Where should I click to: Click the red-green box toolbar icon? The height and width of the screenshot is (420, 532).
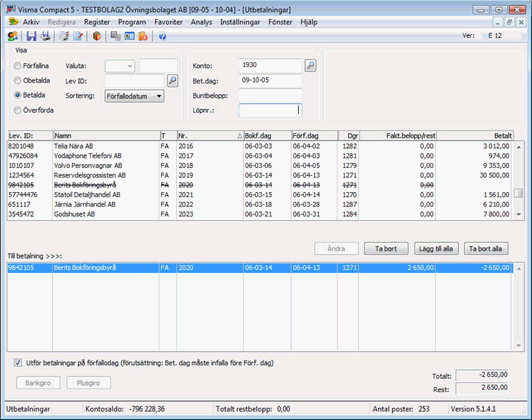click(97, 36)
